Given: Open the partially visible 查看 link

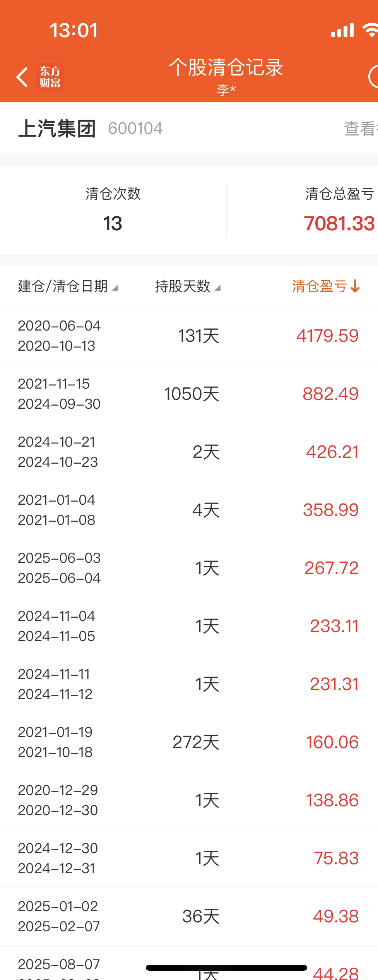Looking at the screenshot, I should 360,128.
